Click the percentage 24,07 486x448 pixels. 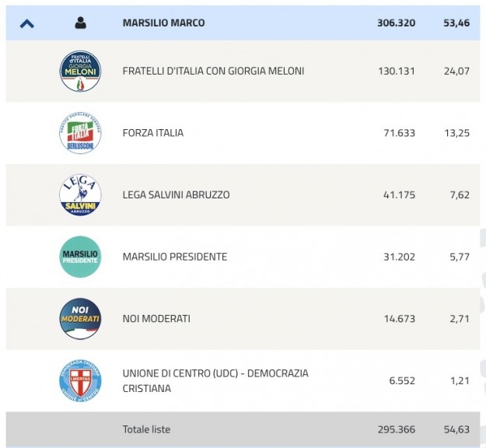(x=456, y=71)
